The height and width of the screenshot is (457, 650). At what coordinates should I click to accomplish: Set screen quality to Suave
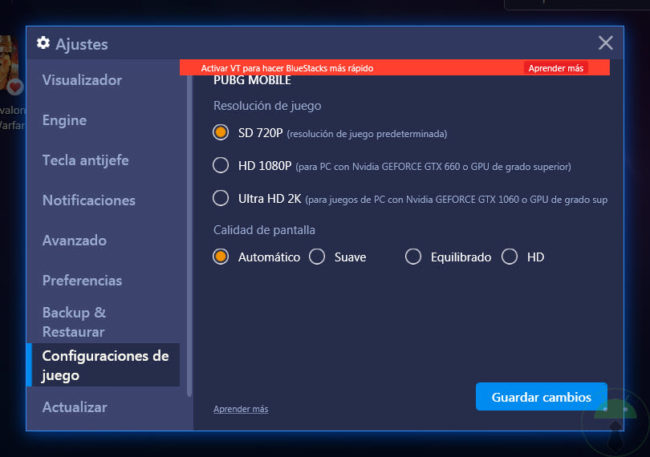[317, 257]
